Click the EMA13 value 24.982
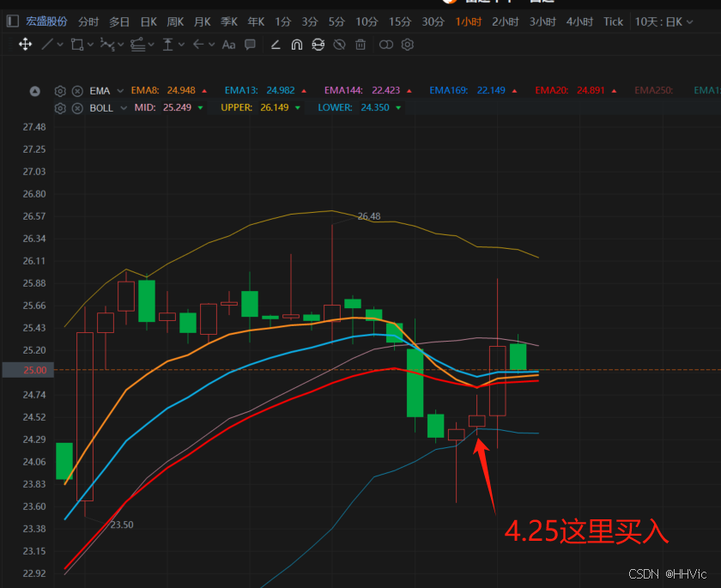Viewport: 721px width, 588px height. tap(281, 91)
